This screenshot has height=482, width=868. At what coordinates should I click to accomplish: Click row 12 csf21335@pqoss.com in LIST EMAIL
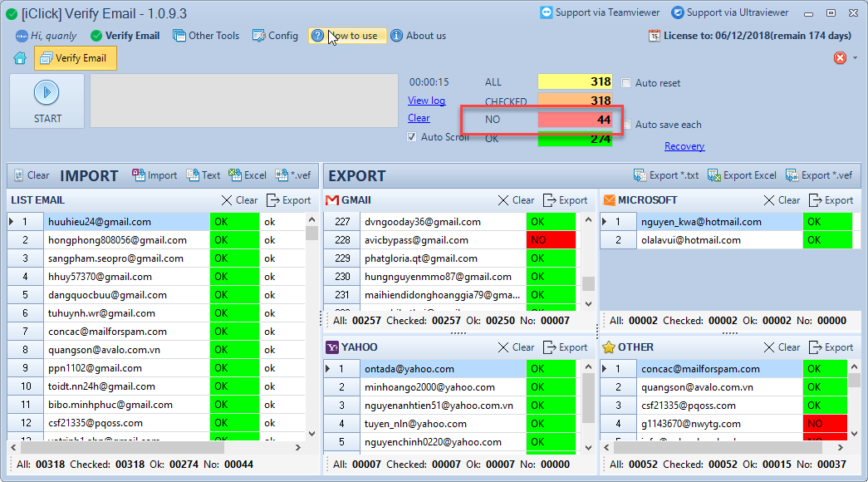[156, 423]
